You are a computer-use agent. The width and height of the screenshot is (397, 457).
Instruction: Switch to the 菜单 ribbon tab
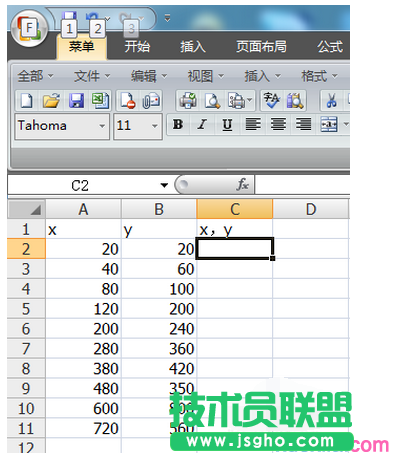[82, 46]
